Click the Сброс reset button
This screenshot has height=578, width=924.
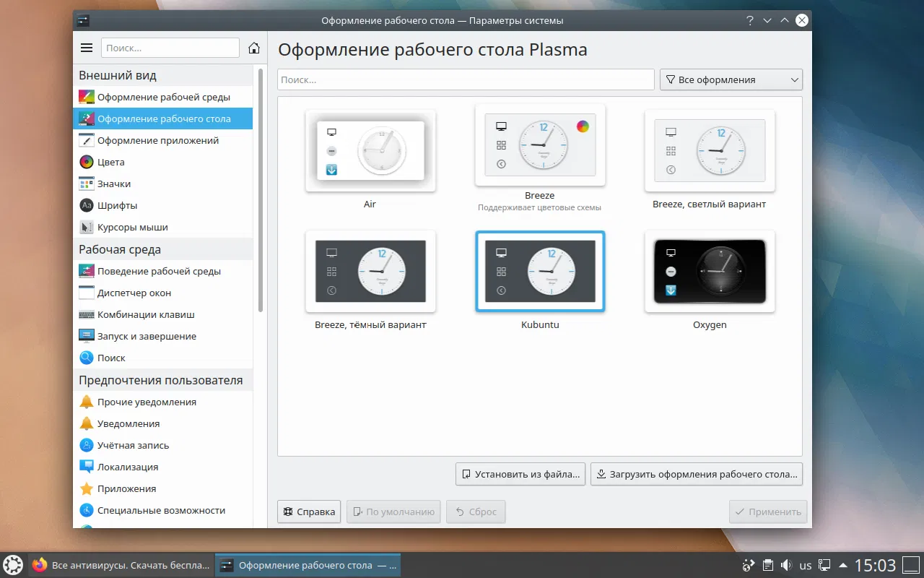point(476,512)
